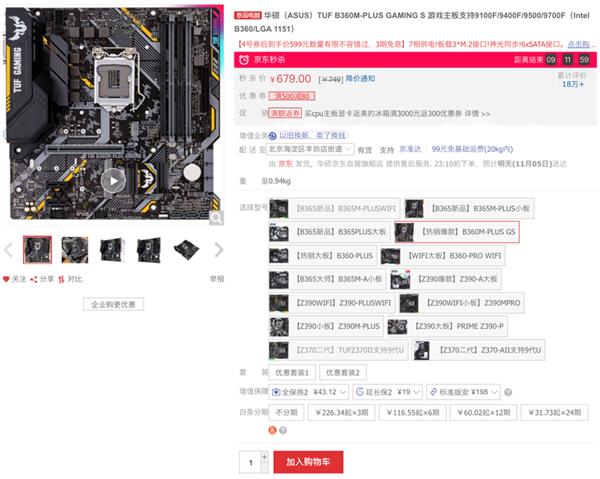Click the grey question icon below installment options

click(x=283, y=430)
